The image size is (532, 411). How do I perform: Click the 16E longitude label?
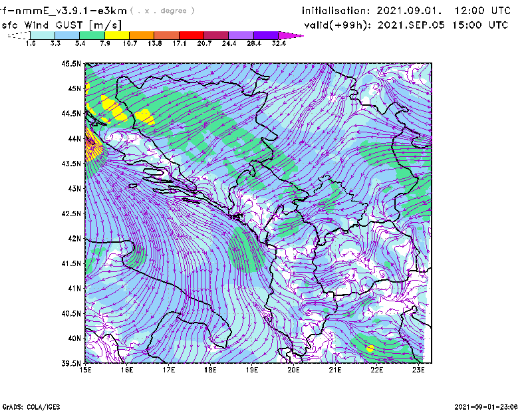tap(127, 370)
